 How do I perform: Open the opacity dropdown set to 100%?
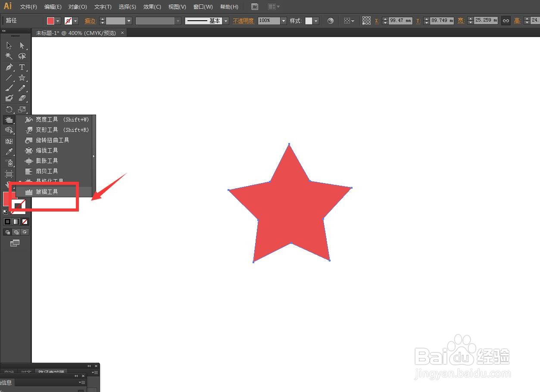click(283, 20)
